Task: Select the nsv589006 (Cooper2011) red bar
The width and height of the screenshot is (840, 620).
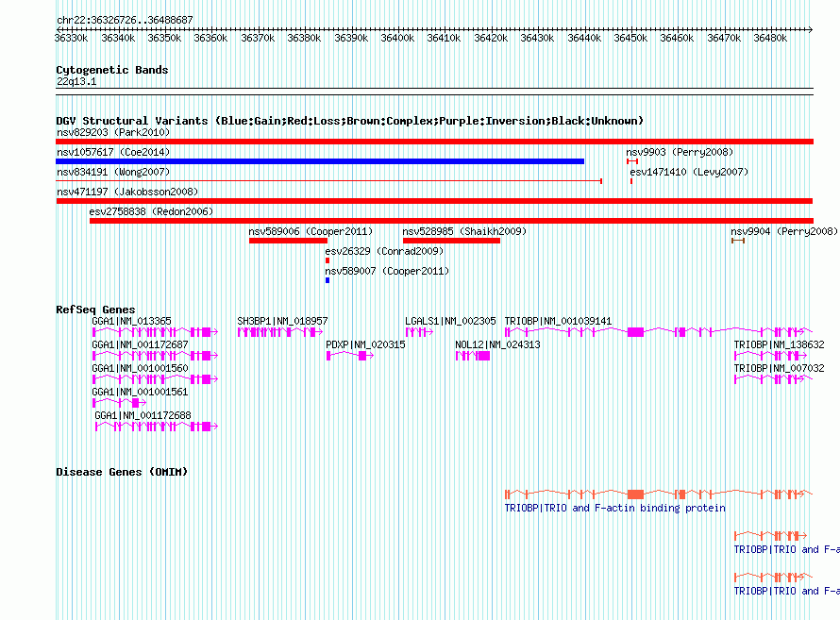Action: (x=288, y=241)
